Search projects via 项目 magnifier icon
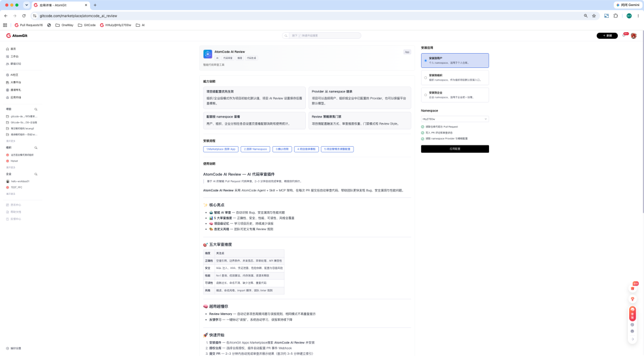644x356 pixels. pos(36,109)
